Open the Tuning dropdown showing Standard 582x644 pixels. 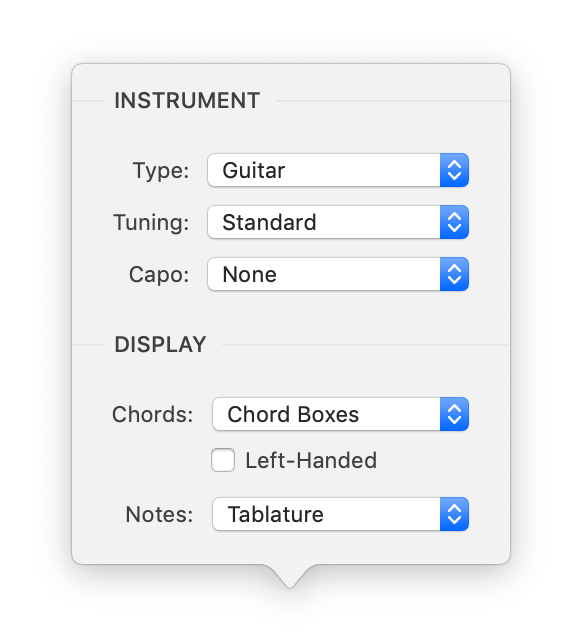[x=338, y=222]
